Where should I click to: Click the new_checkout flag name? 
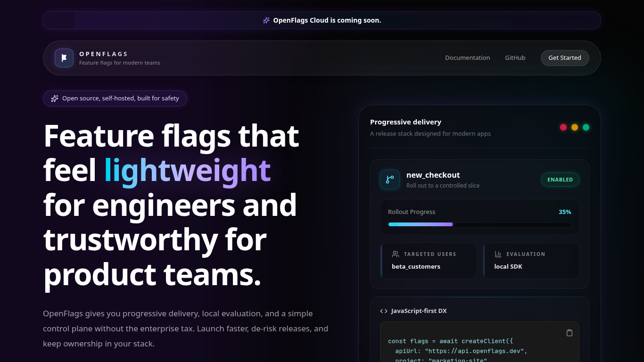point(433,175)
